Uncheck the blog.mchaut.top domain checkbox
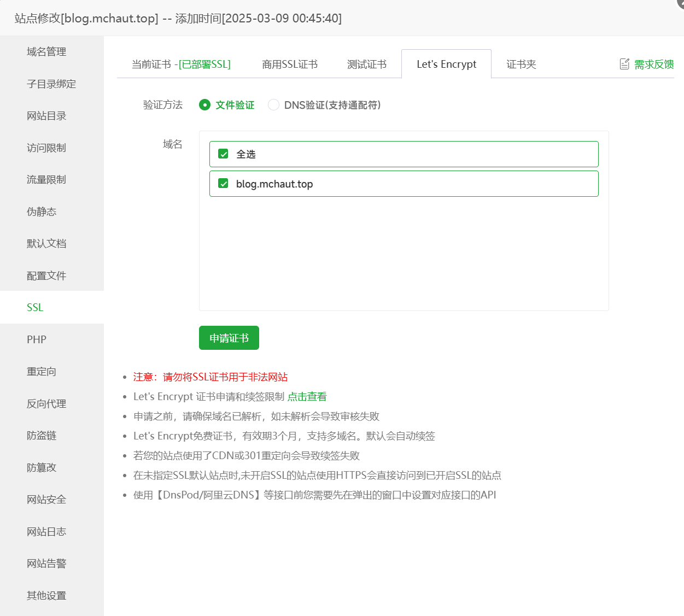Viewport: 684px width, 616px height. [x=223, y=184]
